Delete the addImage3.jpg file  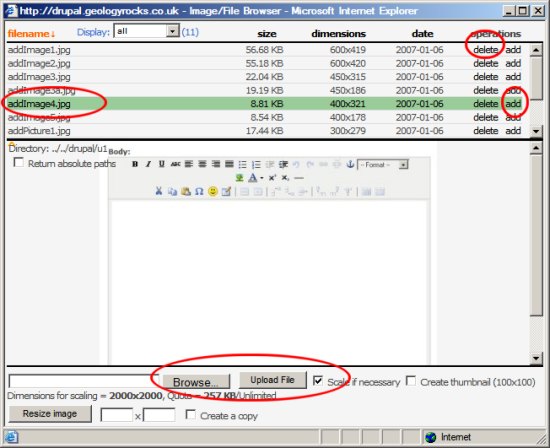[x=485, y=77]
